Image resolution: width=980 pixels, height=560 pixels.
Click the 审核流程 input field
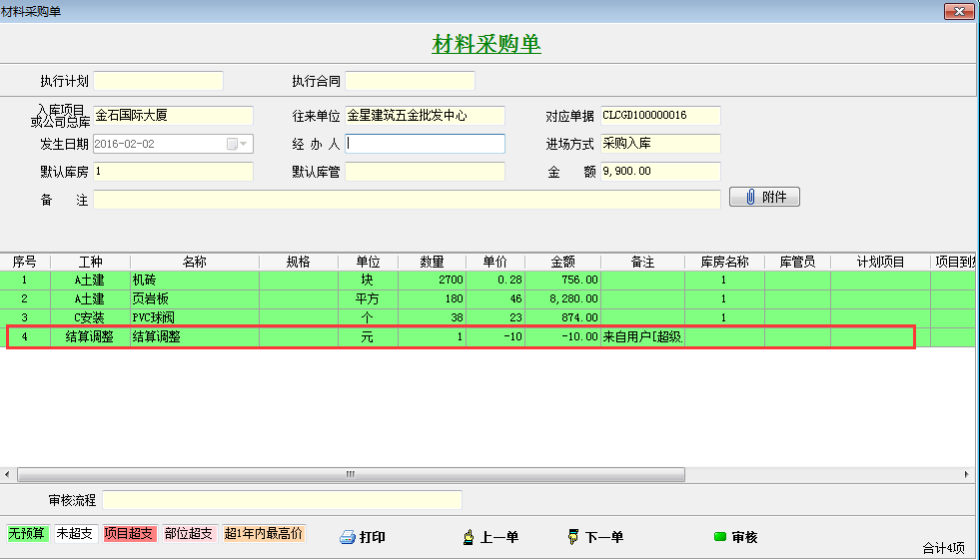282,499
